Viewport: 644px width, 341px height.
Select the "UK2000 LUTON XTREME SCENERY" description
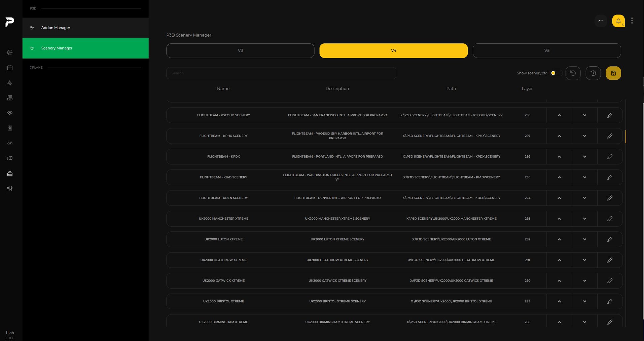337,239
